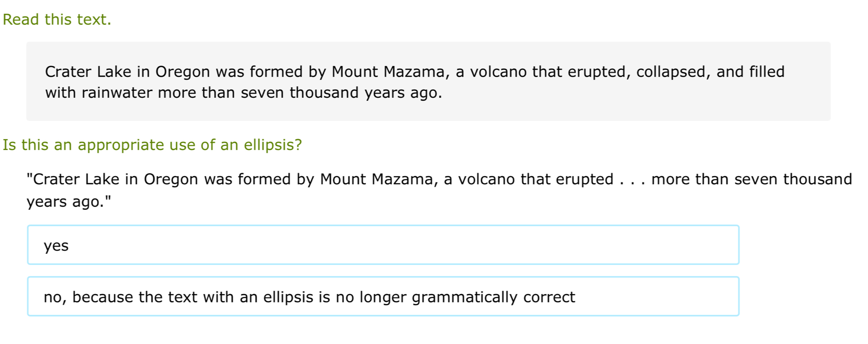The height and width of the screenshot is (344, 868).
Task: Click the word "yes" inside the first option
Action: 56,246
